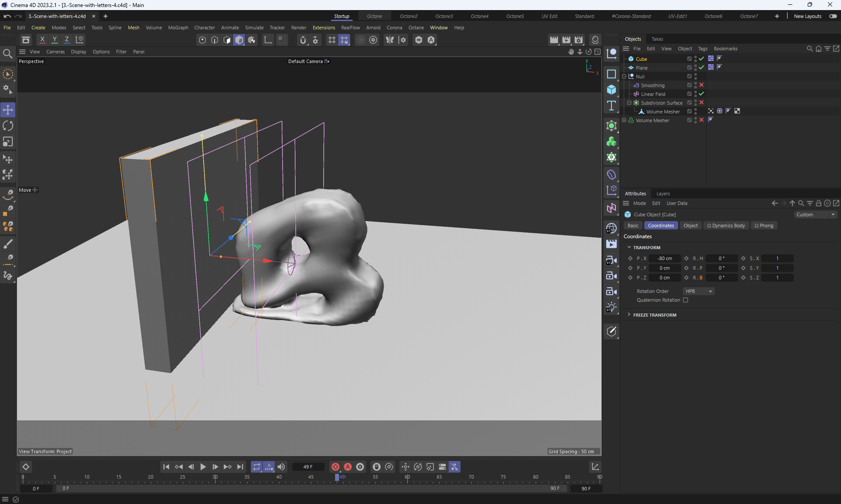Toggle the X axis lock icon
841x504 pixels.
click(x=42, y=39)
